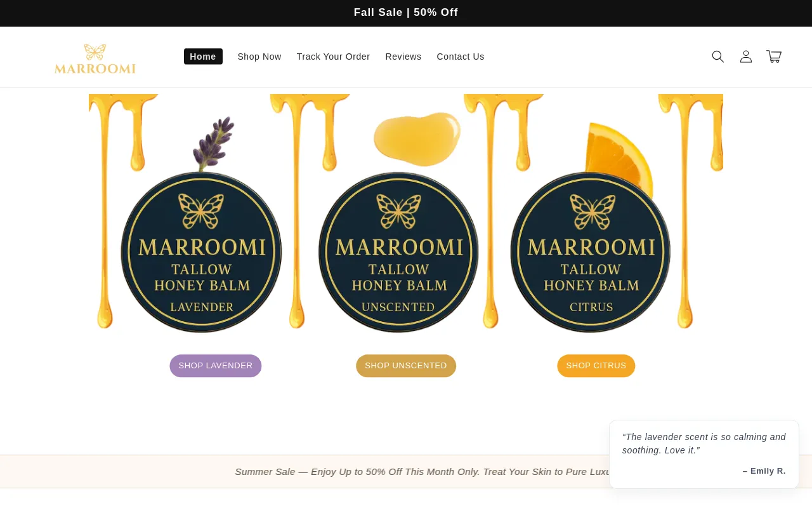Open the search magnifier icon

point(717,57)
